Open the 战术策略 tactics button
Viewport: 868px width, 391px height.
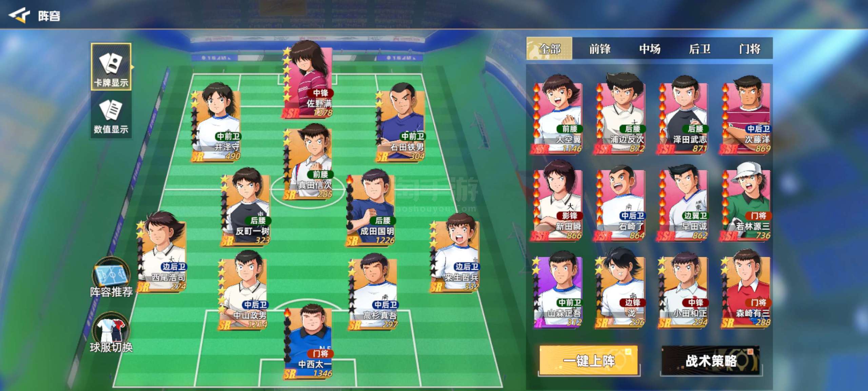pos(711,360)
